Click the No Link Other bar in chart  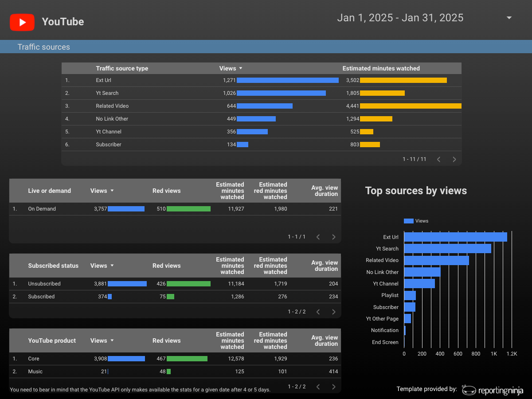(x=422, y=272)
